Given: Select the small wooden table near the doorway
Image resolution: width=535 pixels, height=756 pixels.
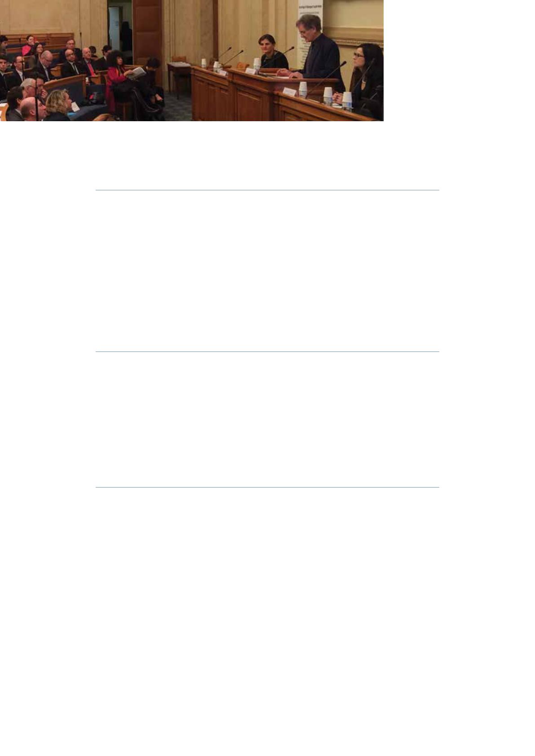Looking at the screenshot, I should (x=179, y=76).
